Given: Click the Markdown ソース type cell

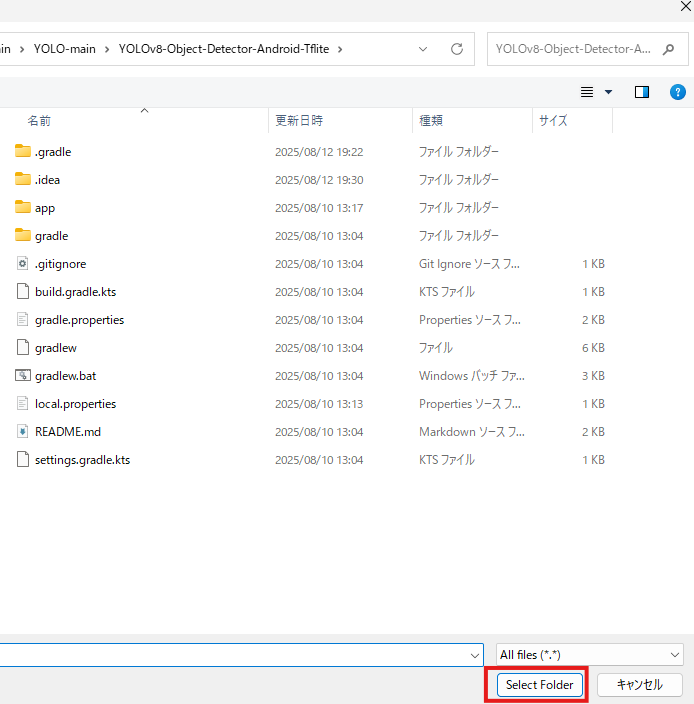Looking at the screenshot, I should tap(472, 431).
